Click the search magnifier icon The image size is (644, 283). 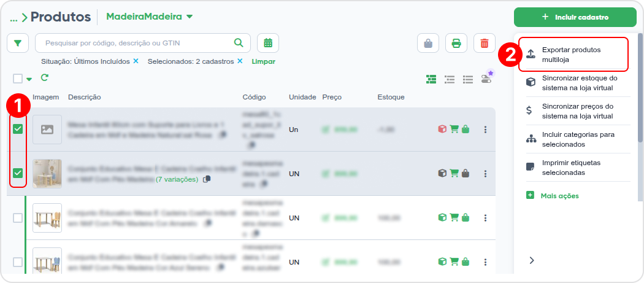[x=238, y=42]
